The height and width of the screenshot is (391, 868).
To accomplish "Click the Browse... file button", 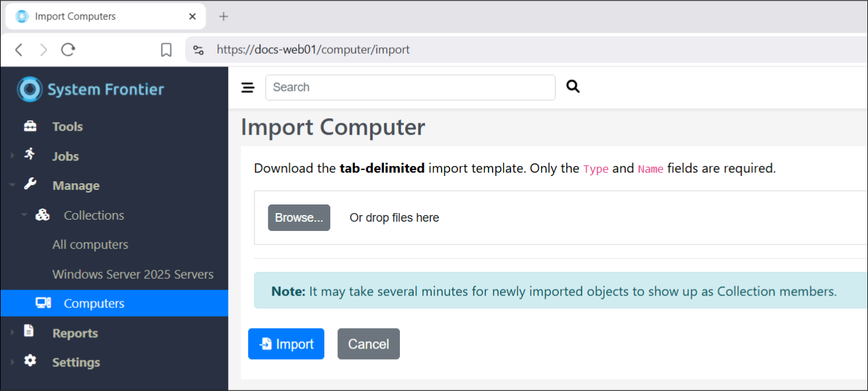I will 298,218.
